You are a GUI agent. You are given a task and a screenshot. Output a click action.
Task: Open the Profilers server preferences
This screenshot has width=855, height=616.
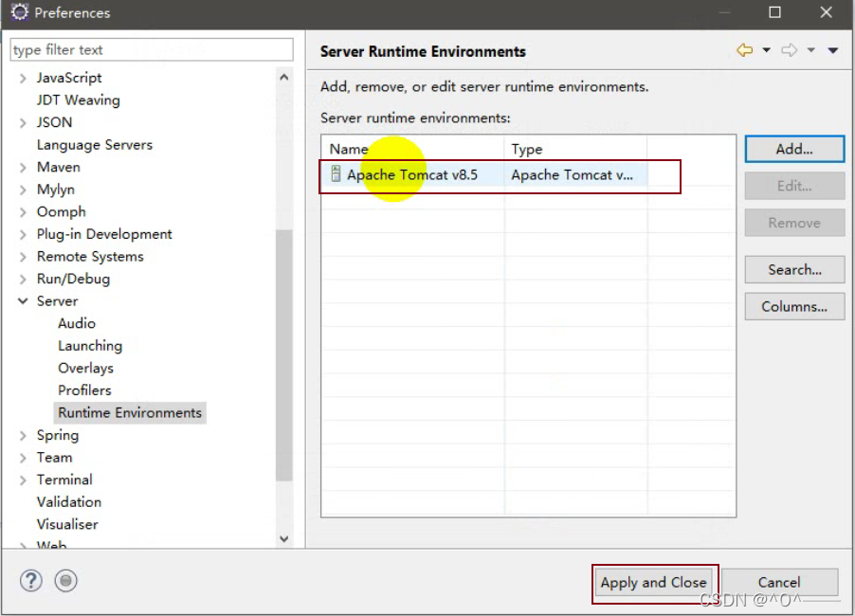click(84, 390)
